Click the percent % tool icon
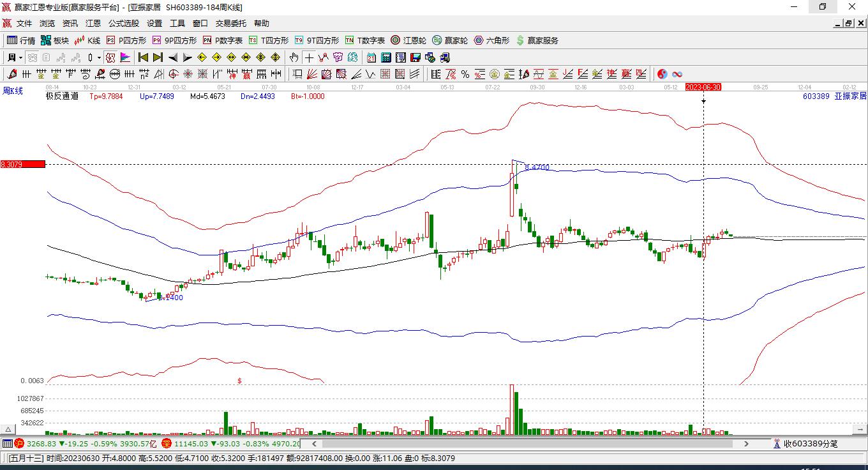Image resolution: width=868 pixels, height=470 pixels. [x=465, y=74]
